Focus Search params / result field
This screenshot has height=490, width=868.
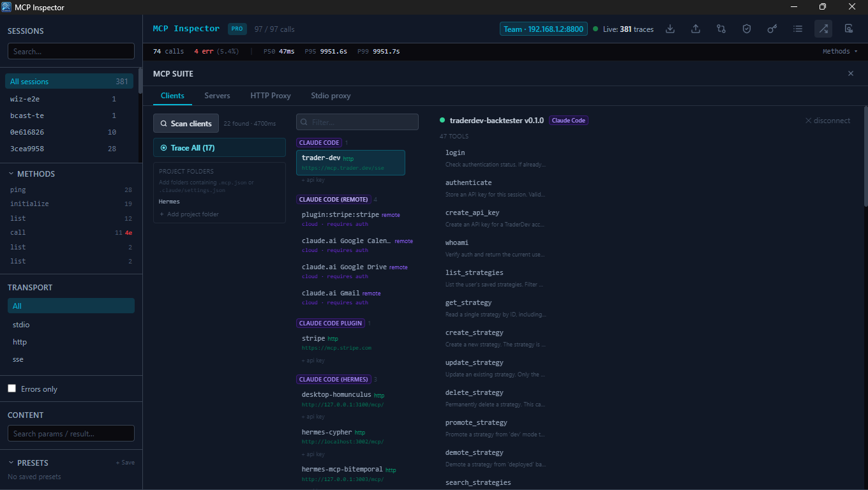(71, 433)
